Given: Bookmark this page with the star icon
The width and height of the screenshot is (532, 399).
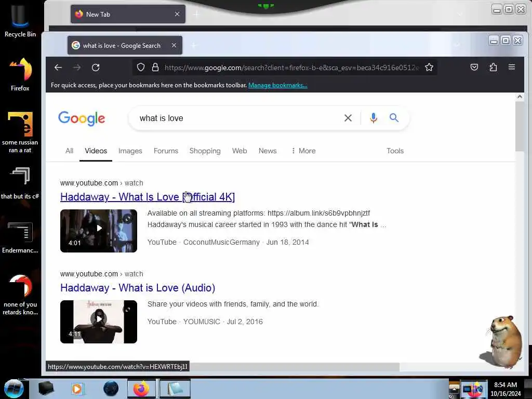Looking at the screenshot, I should click(429, 68).
